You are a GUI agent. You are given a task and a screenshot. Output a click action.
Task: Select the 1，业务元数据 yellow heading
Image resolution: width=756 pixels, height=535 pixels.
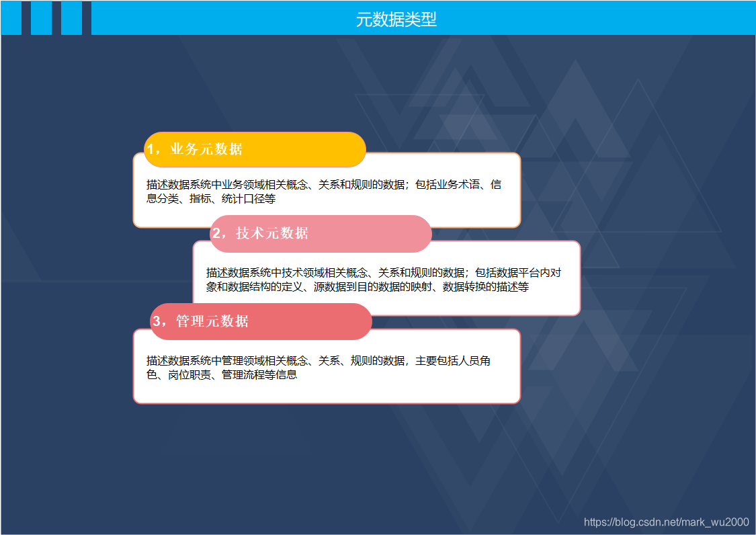pos(255,149)
